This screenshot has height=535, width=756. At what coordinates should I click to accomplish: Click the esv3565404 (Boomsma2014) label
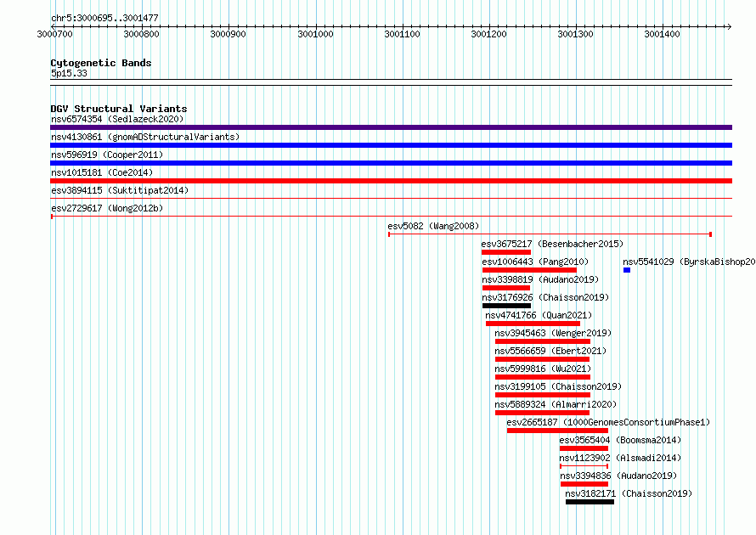click(x=620, y=440)
